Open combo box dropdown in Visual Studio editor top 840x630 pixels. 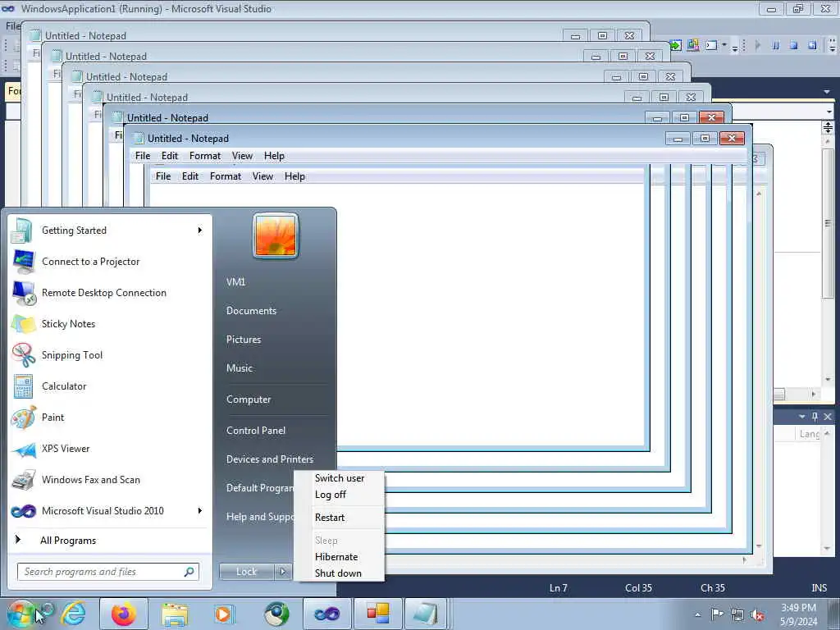[x=829, y=112]
